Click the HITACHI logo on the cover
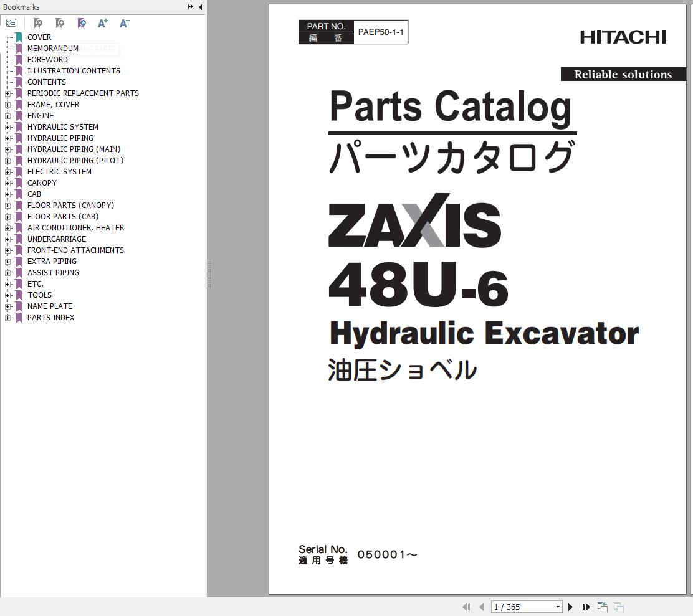 623,37
